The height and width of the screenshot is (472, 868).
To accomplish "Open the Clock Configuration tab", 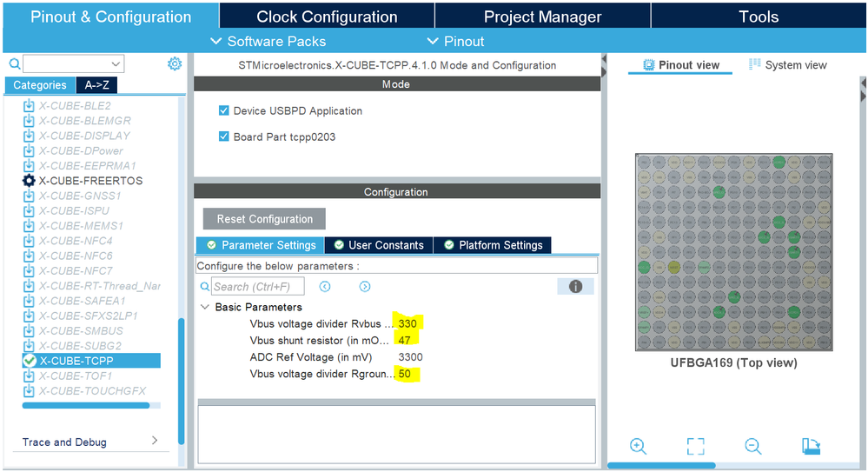I will pos(327,17).
